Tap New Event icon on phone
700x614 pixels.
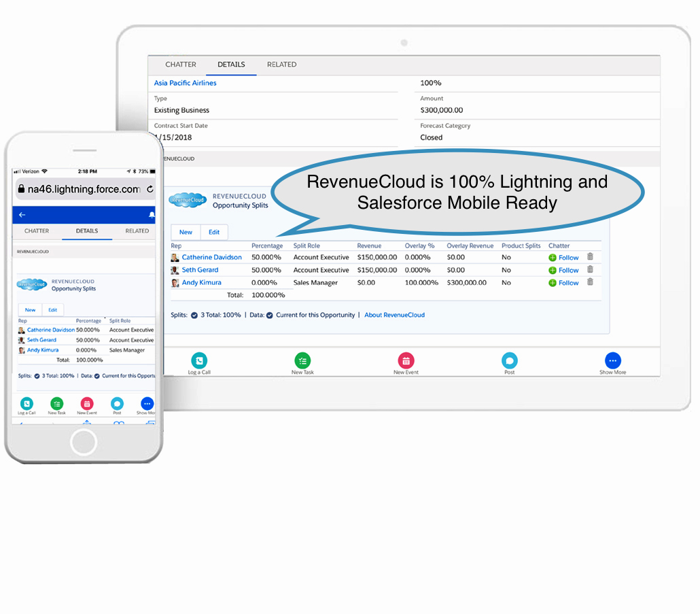[87, 404]
